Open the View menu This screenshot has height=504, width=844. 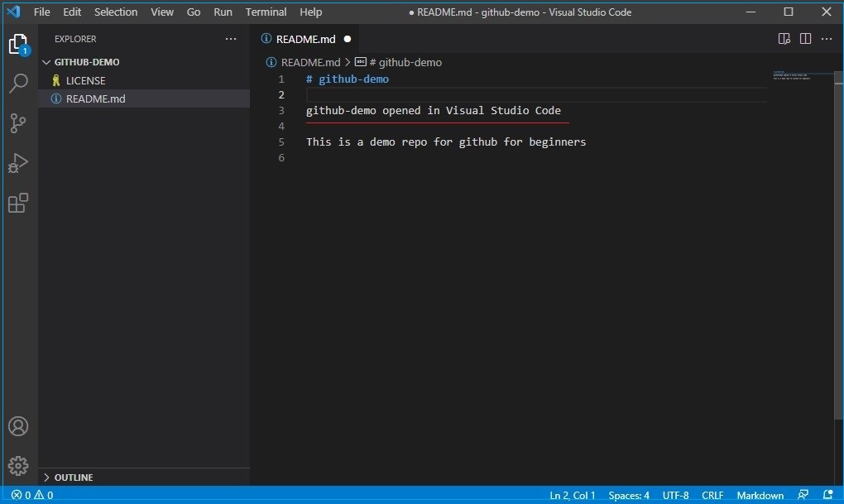(x=162, y=12)
